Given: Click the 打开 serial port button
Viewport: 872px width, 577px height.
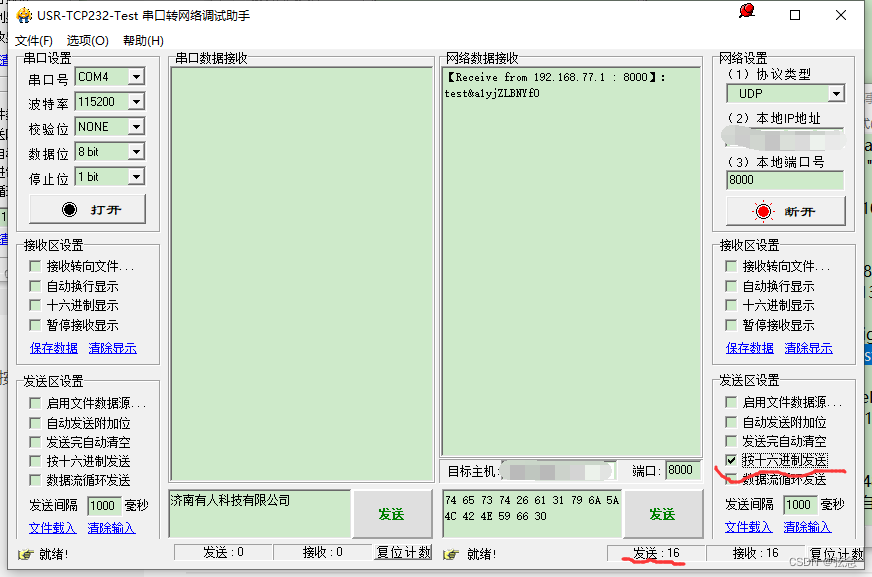Looking at the screenshot, I should 87,209.
